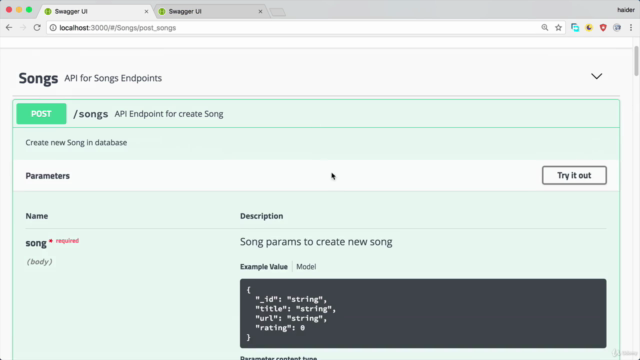Click the 'API for Songs Endpoints' description
This screenshot has width=640, height=360.
pos(113,78)
